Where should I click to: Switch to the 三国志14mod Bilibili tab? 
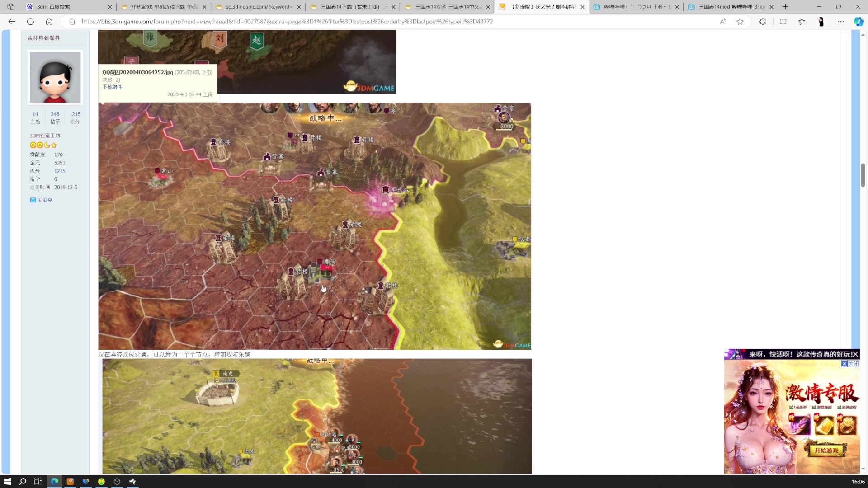(x=731, y=7)
